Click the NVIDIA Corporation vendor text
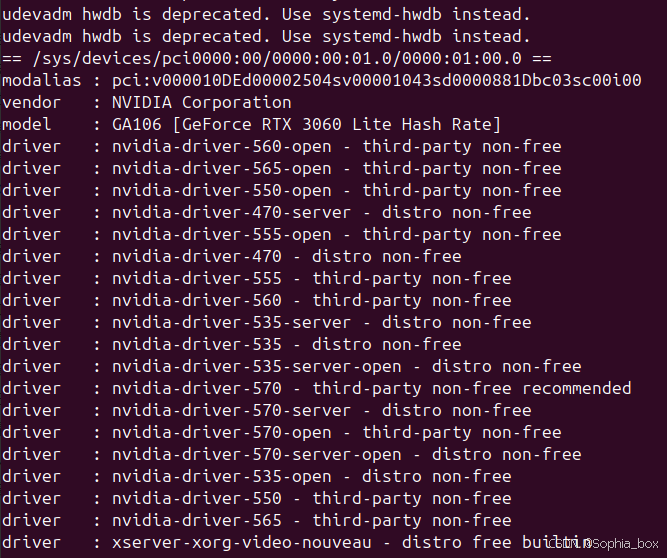This screenshot has height=558, width=667. tap(202, 102)
